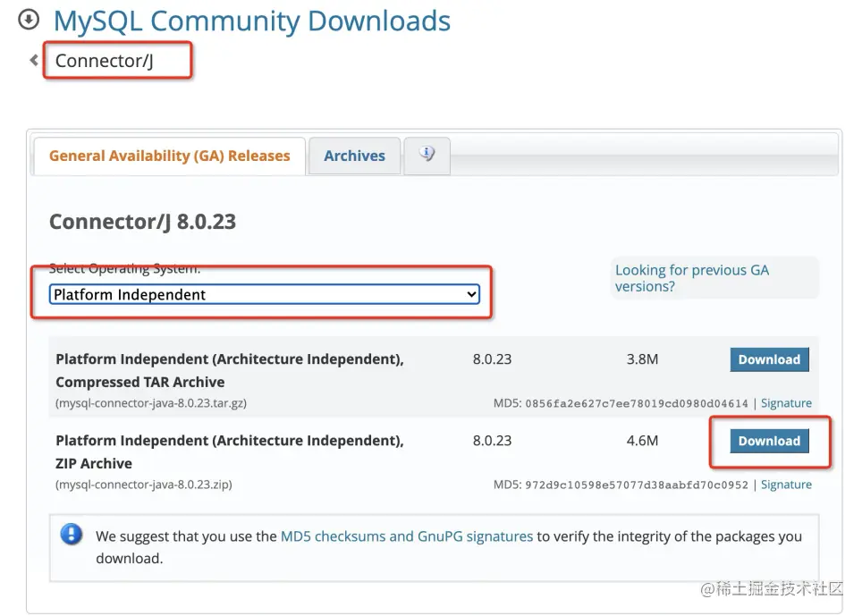The image size is (862, 616).
Task: Download the Compressed TAR Archive
Action: (769, 359)
